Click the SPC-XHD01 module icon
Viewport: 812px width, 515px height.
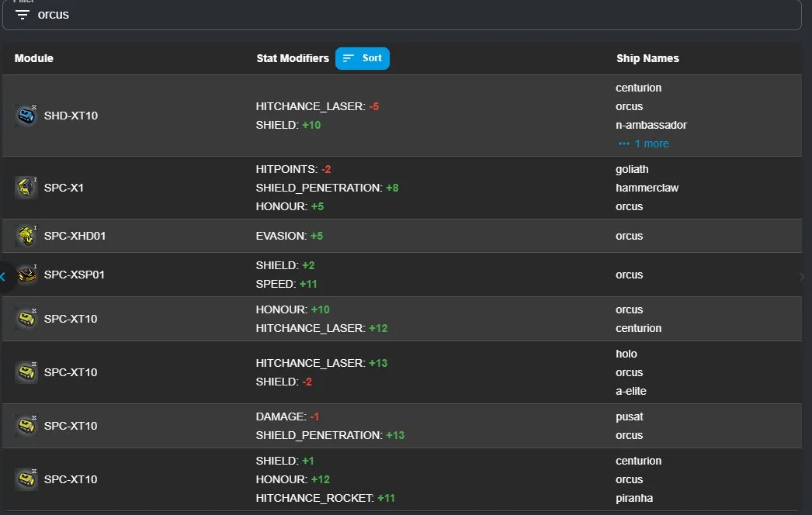coord(26,236)
